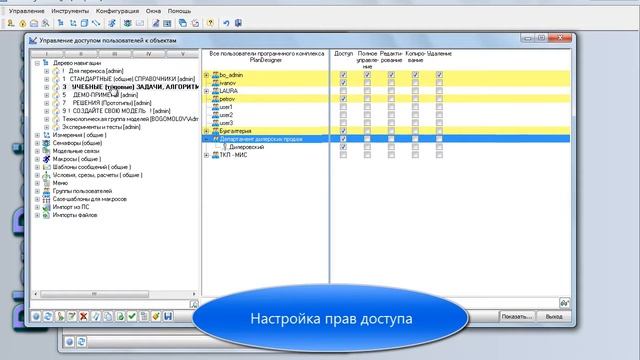The image size is (640, 360).
Task: Click the green check mark apply icon
Action: [132, 316]
